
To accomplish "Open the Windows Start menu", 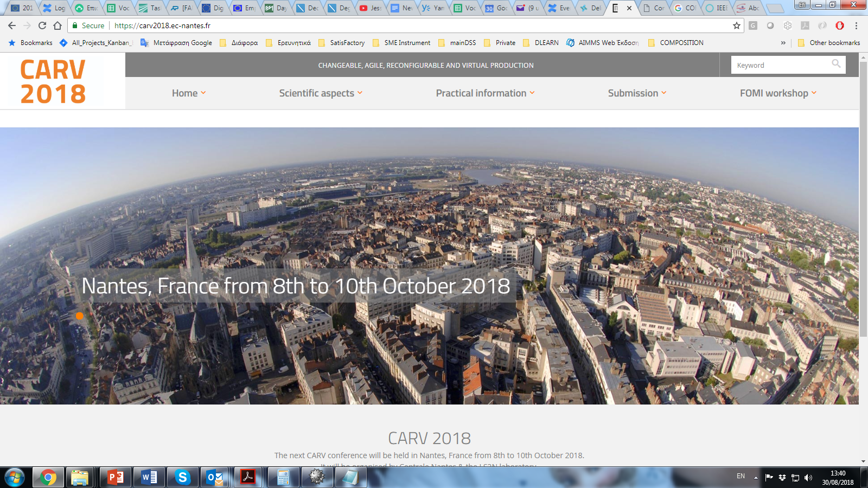I will (15, 478).
